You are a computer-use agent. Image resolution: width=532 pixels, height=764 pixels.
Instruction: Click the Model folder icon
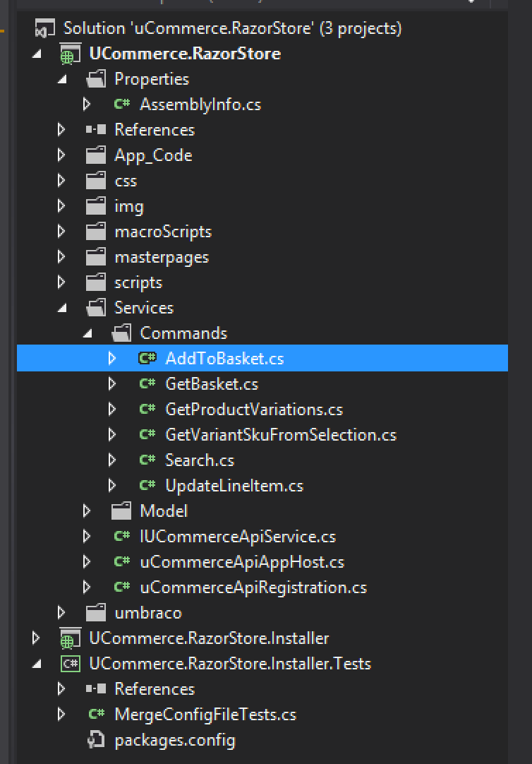121,511
